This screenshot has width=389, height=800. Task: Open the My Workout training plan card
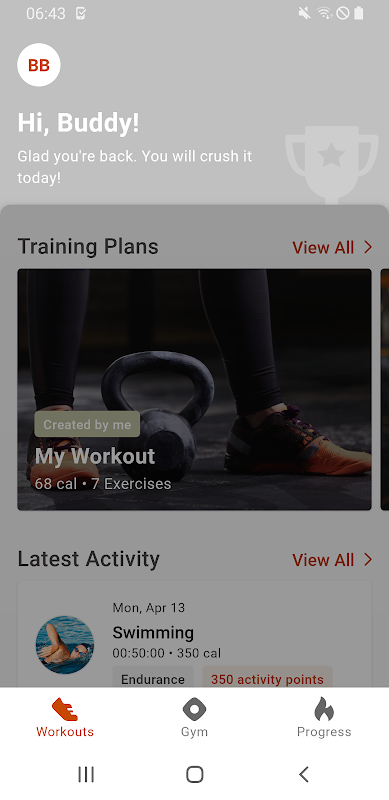pos(194,389)
